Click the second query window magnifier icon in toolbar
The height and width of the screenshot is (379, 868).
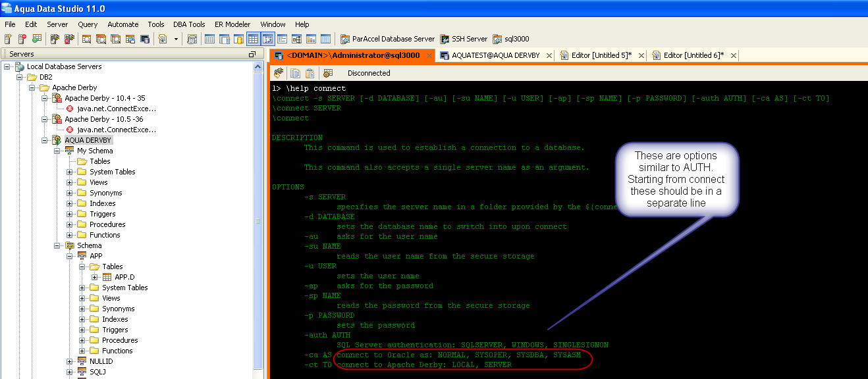101,39
